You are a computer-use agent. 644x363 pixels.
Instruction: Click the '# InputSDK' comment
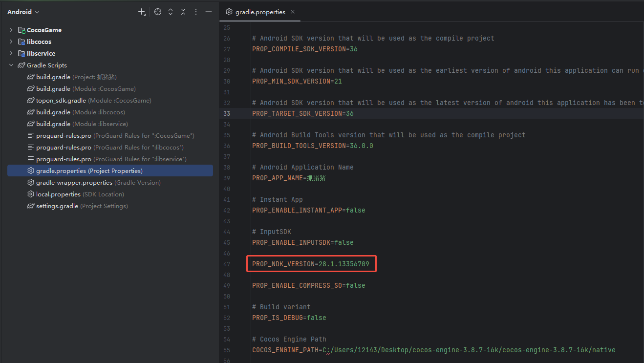click(x=272, y=232)
